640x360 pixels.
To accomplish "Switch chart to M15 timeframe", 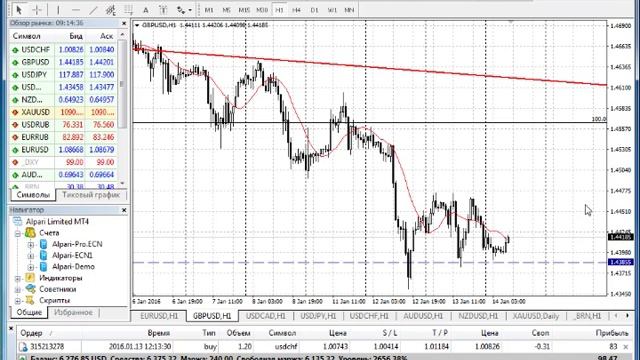I will point(244,10).
